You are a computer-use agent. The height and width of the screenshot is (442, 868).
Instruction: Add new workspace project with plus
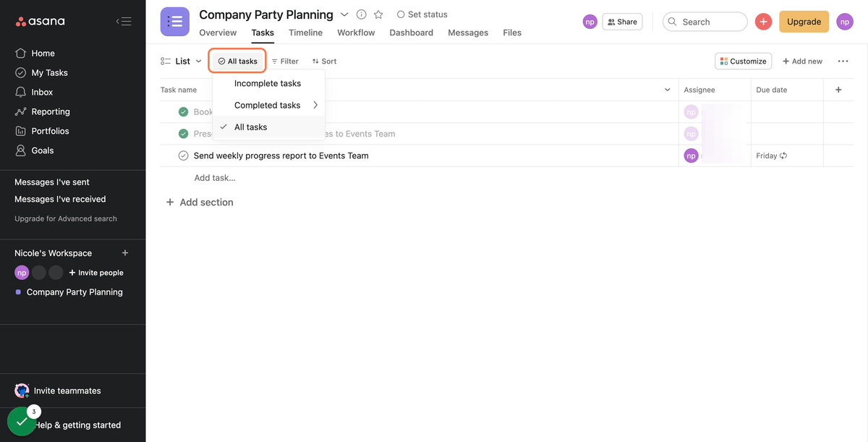click(125, 253)
